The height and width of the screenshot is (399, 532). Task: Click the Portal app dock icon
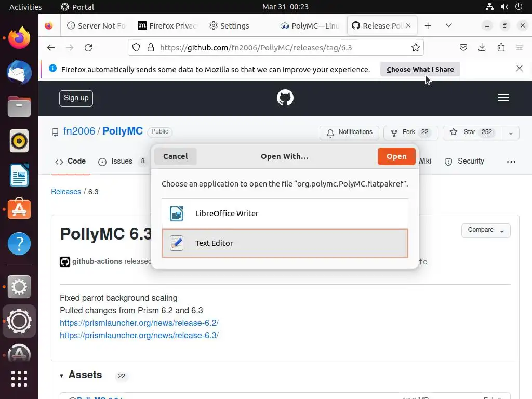19,321
